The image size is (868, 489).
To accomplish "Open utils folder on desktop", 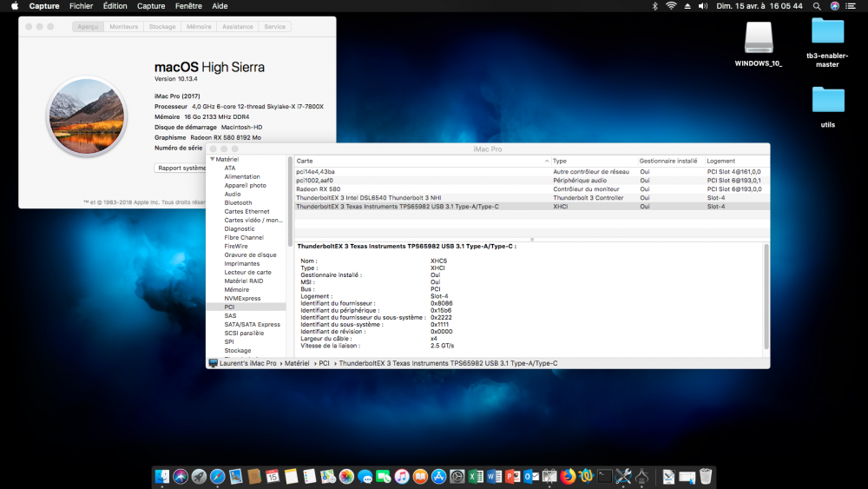I will point(827,107).
